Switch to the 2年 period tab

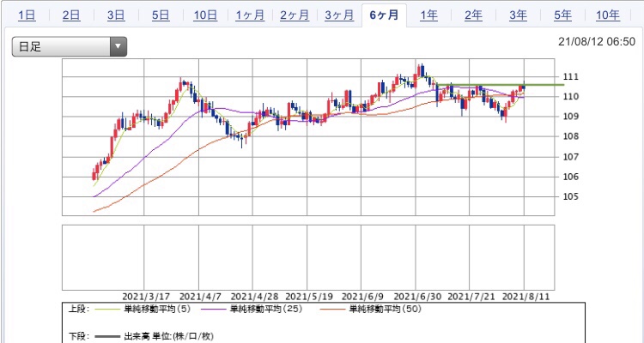click(x=473, y=15)
